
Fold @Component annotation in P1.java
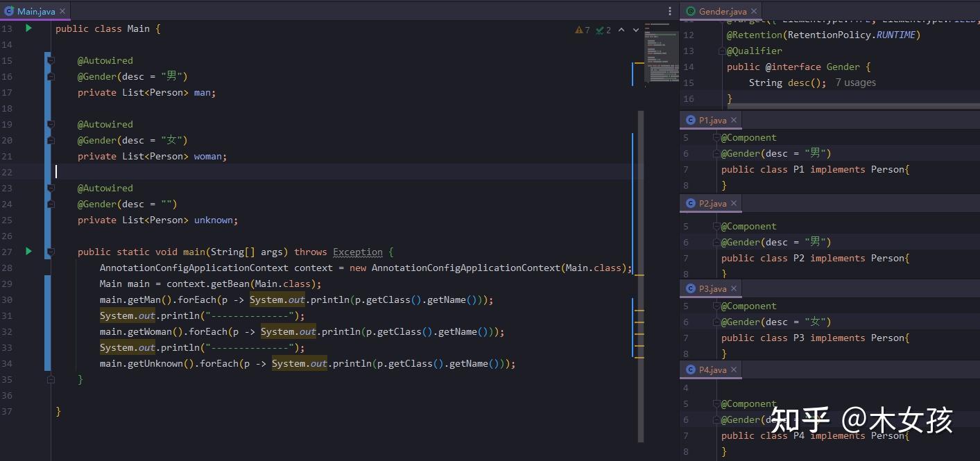716,137
